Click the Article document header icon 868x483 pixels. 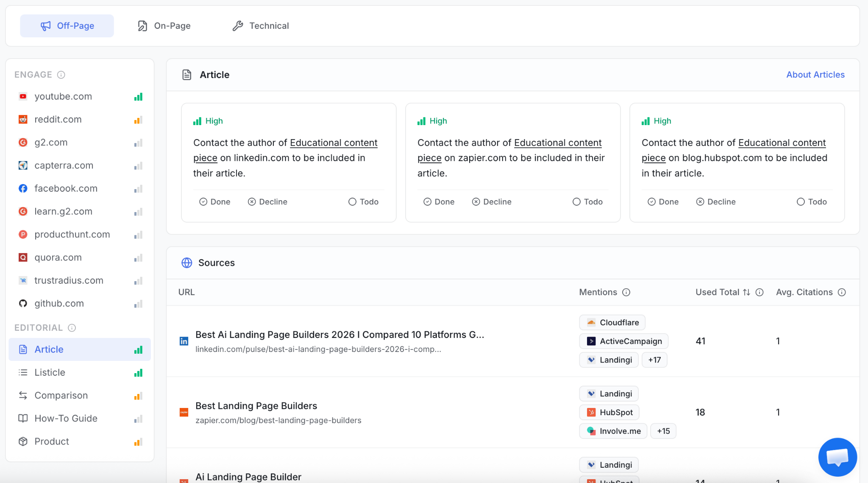coord(187,75)
